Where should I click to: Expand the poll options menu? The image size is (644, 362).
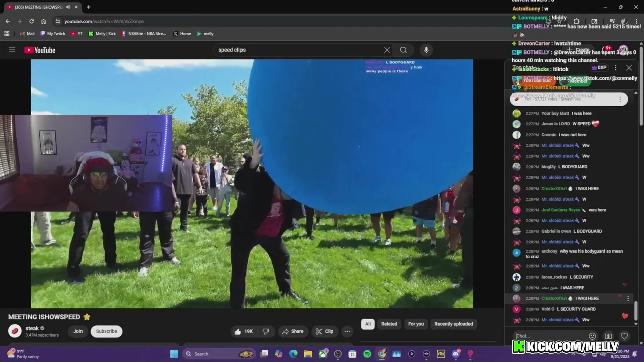coord(620,99)
